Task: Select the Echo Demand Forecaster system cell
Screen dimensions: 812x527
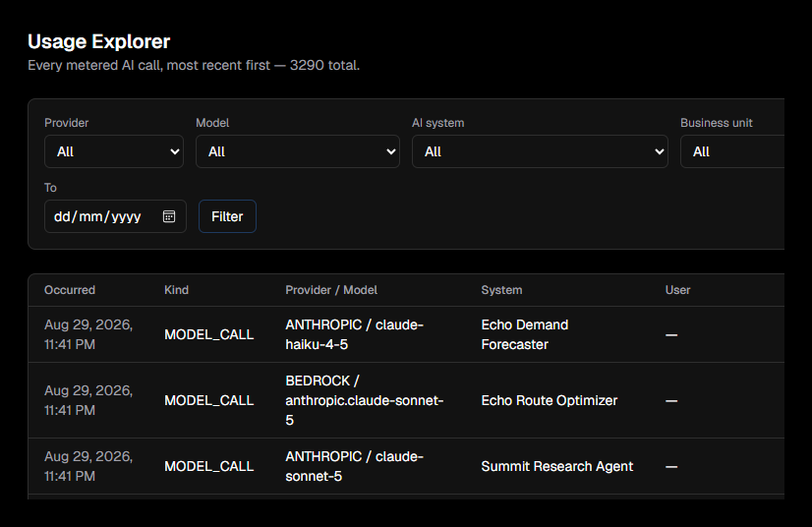Action: [525, 334]
